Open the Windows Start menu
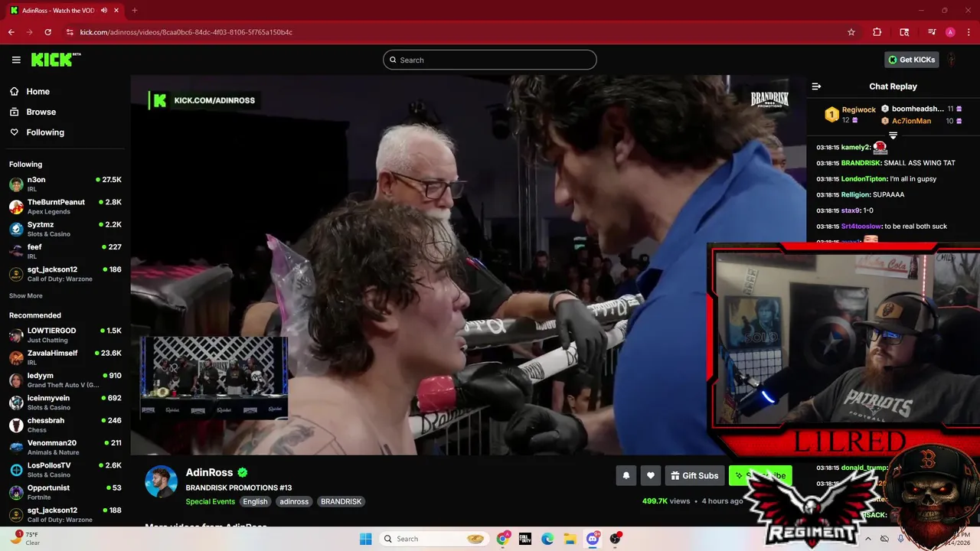 coord(366,539)
